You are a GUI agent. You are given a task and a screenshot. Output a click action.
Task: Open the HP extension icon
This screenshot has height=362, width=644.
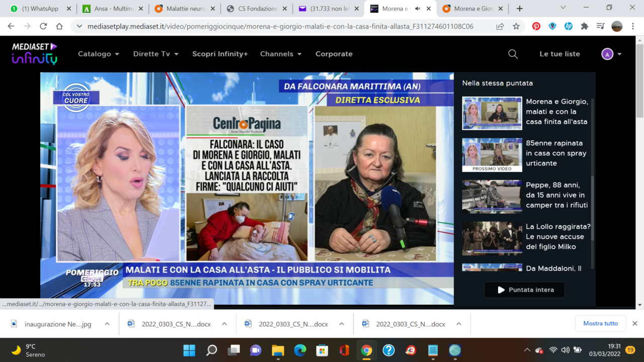point(569,26)
